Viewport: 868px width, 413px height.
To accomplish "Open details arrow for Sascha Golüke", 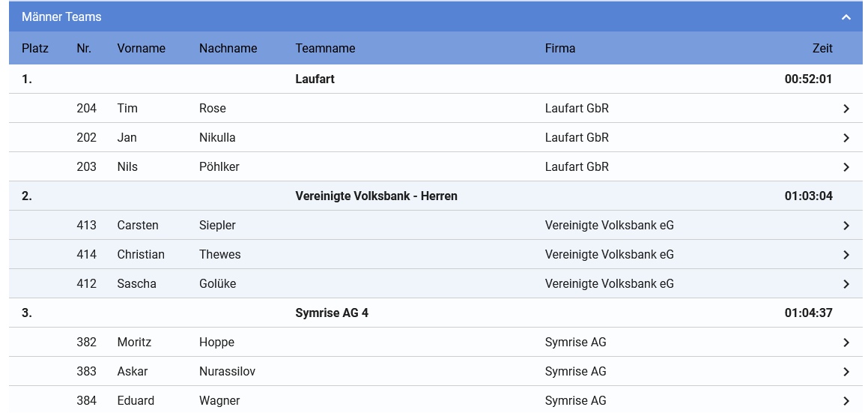I will (x=846, y=284).
